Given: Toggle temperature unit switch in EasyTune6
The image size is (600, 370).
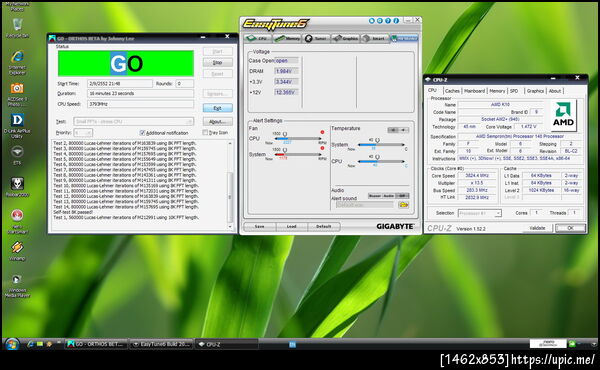Looking at the screenshot, I should 398,130.
